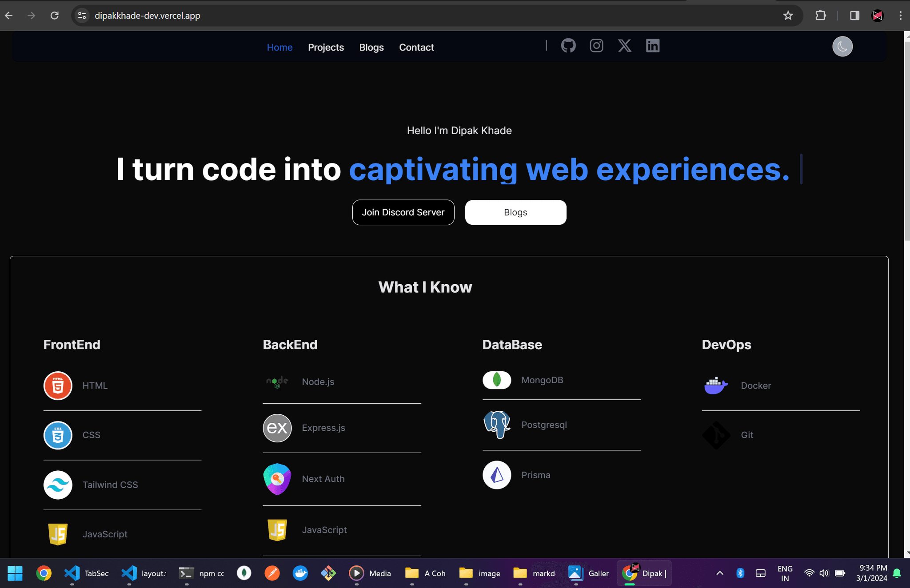Viewport: 910px width, 588px height.
Task: Click the Next Auth shield icon
Action: coord(277,479)
